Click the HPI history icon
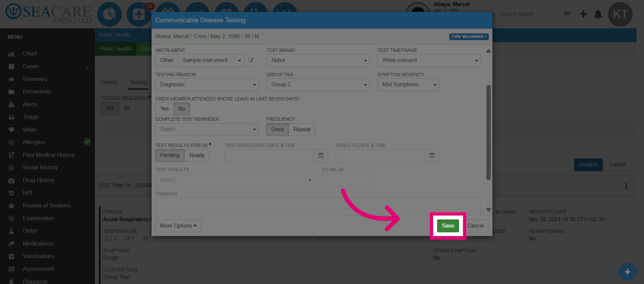Screen dimensions: 644x284 coord(11,193)
